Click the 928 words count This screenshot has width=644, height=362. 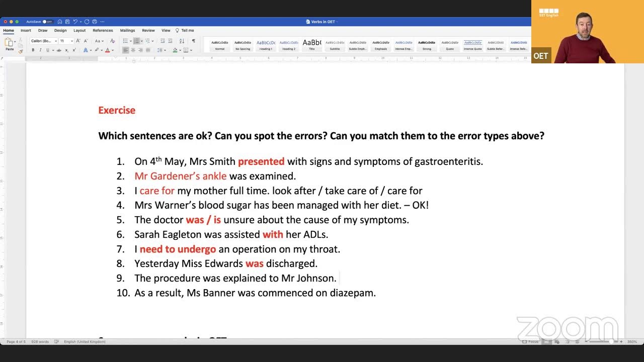pyautogui.click(x=40, y=341)
